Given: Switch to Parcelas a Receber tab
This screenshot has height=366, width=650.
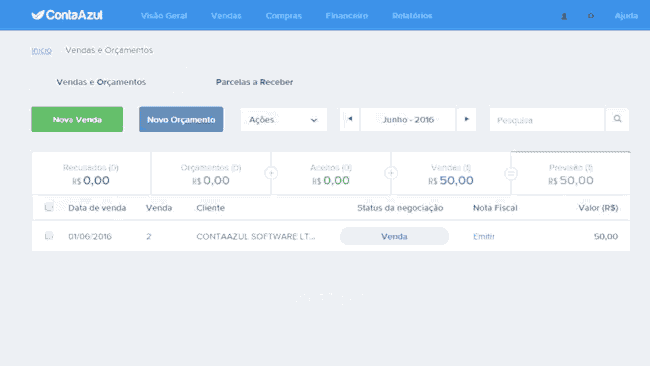Looking at the screenshot, I should pyautogui.click(x=254, y=82).
